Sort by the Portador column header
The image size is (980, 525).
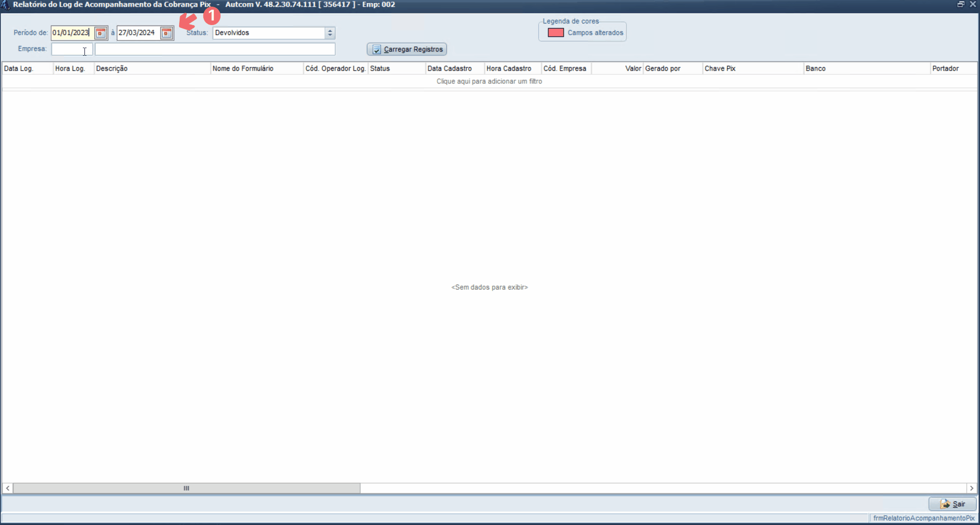point(954,69)
